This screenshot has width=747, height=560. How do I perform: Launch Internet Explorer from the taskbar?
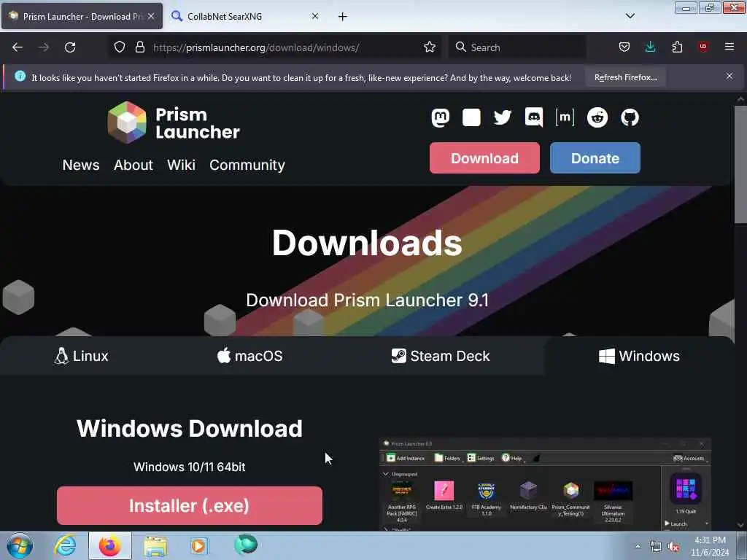[x=65, y=545]
